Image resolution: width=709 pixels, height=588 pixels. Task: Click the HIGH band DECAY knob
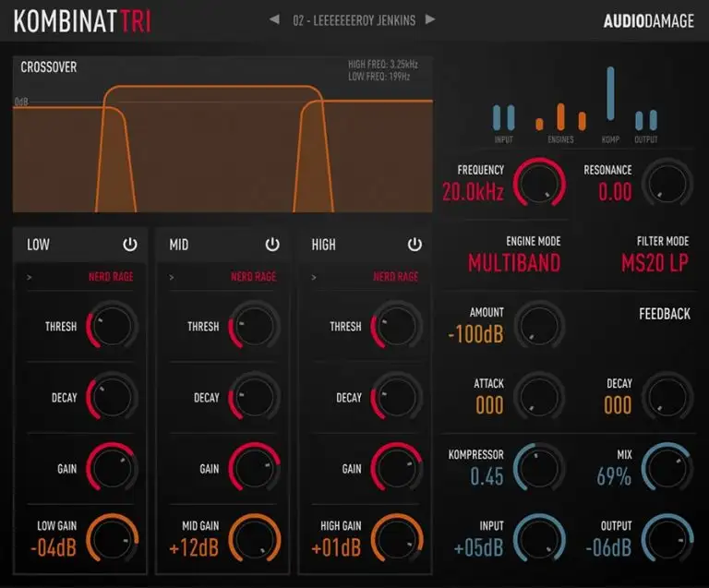(x=397, y=396)
